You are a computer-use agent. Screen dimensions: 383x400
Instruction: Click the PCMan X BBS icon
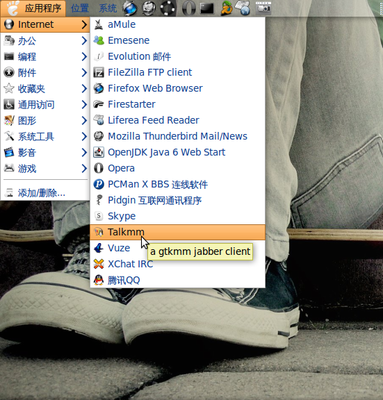click(98, 184)
